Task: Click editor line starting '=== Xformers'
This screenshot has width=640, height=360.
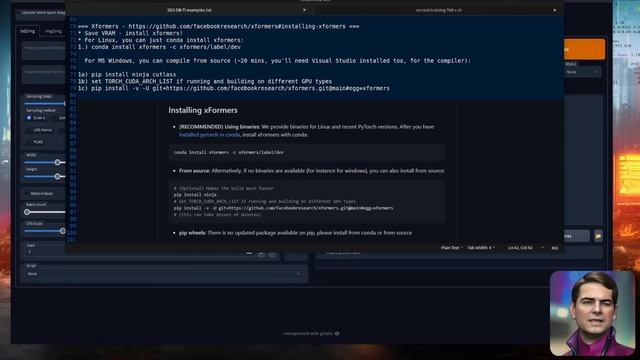Action: click(218, 26)
